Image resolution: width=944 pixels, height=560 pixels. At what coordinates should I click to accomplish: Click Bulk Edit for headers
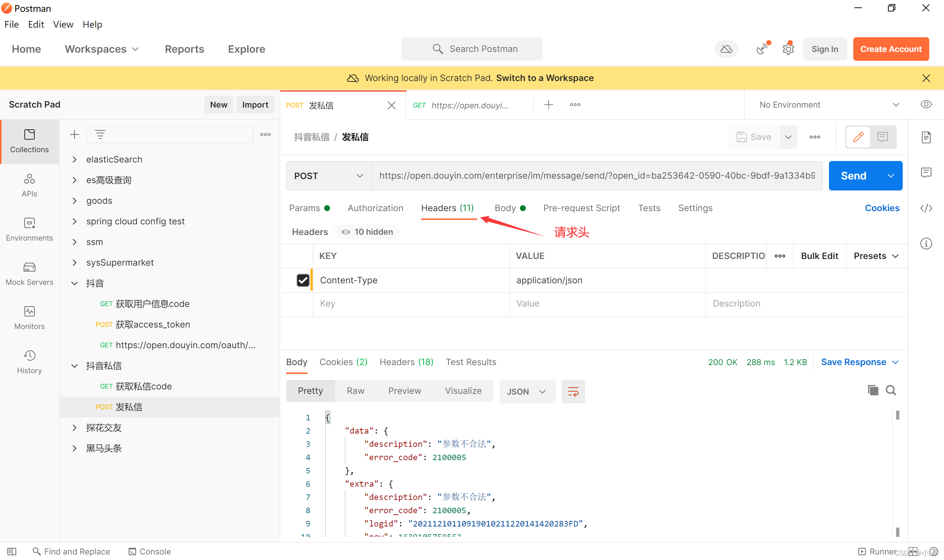[819, 256]
